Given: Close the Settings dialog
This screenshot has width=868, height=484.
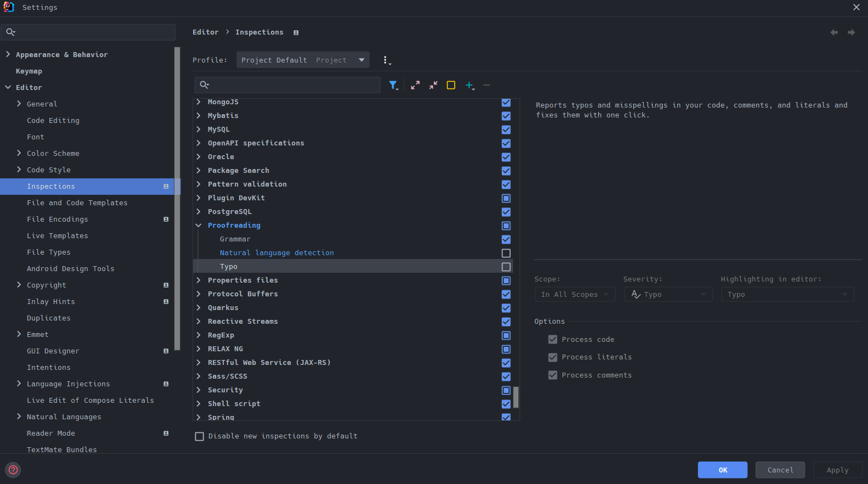Looking at the screenshot, I should point(856,7).
